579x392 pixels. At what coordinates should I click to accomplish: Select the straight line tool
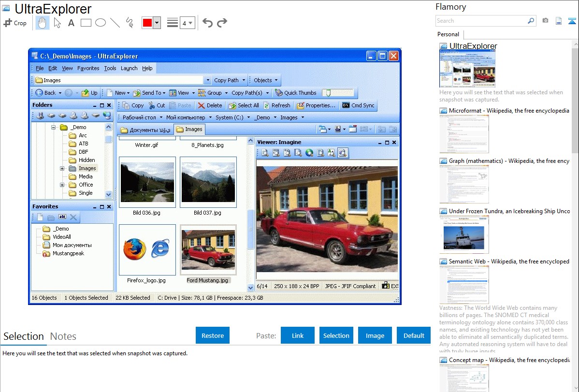tap(115, 23)
